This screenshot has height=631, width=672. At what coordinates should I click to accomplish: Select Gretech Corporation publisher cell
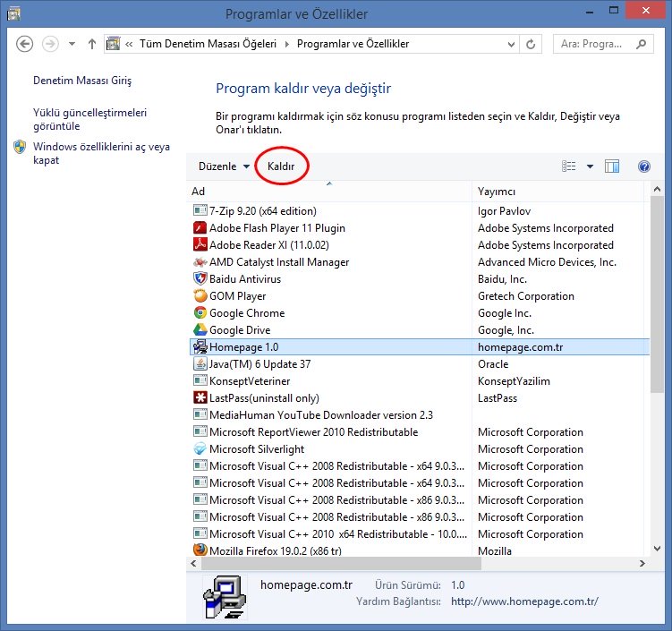pyautogui.click(x=526, y=296)
